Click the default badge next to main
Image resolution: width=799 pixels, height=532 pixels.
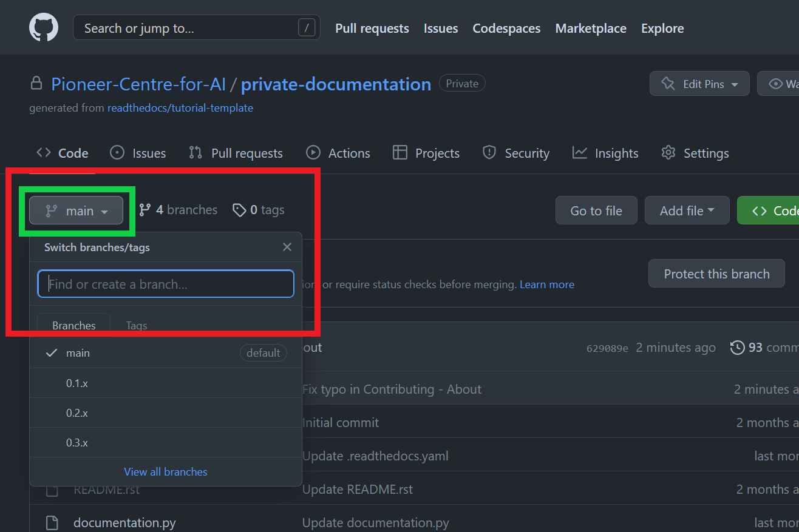[263, 352]
